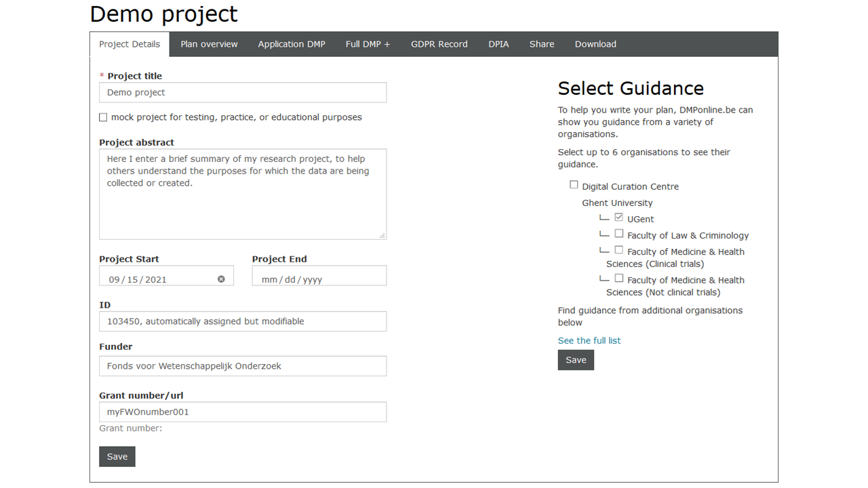Open the Download tab
The height and width of the screenshot is (488, 868).
pyautogui.click(x=595, y=44)
